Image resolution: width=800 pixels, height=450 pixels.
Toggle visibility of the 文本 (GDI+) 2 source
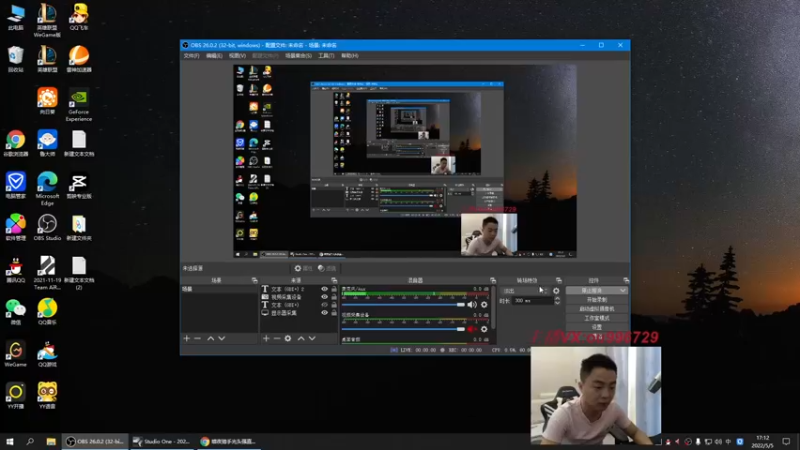(x=324, y=289)
